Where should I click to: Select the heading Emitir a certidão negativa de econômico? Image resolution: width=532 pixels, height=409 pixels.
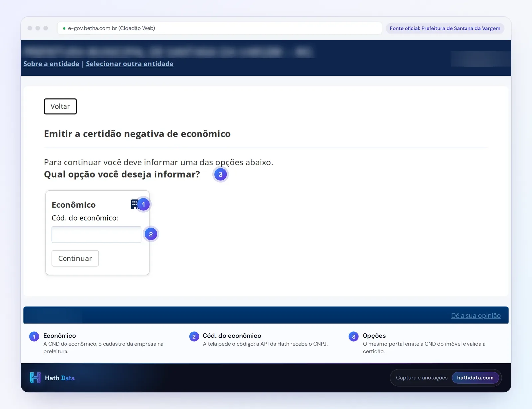(137, 134)
